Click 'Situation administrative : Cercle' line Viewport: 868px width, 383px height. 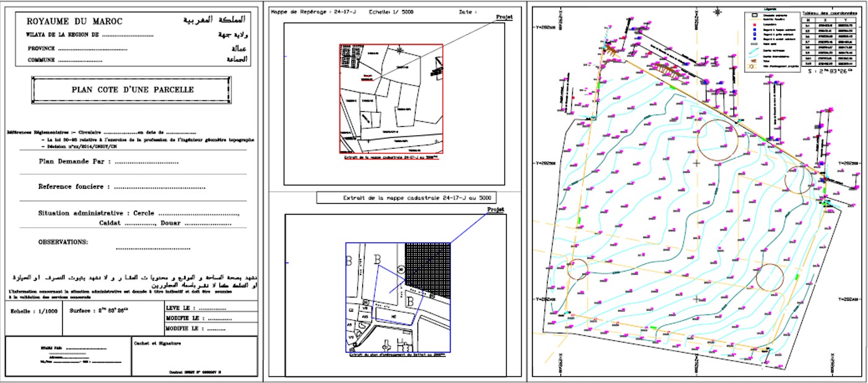[x=139, y=213]
